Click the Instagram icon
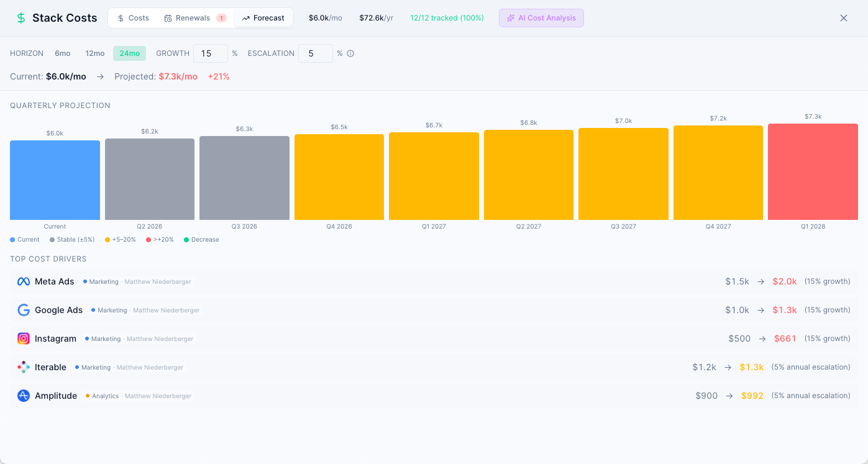The image size is (868, 464). click(x=23, y=339)
